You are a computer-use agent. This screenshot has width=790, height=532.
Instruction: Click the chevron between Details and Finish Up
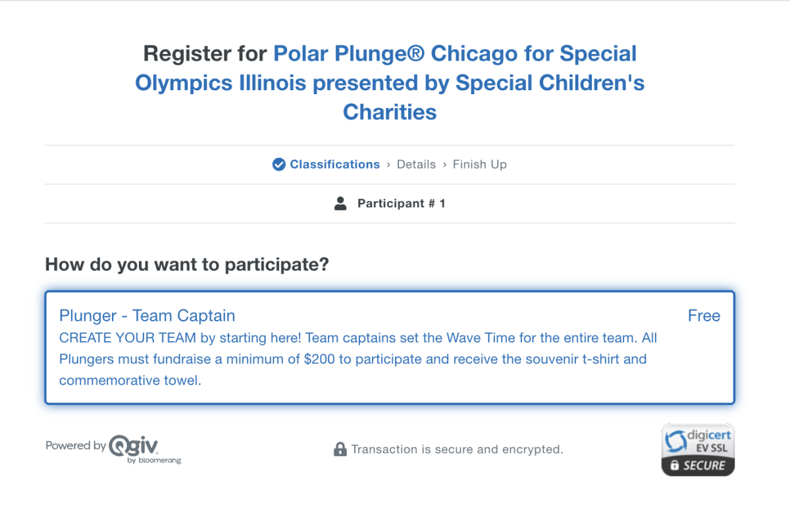click(x=444, y=165)
